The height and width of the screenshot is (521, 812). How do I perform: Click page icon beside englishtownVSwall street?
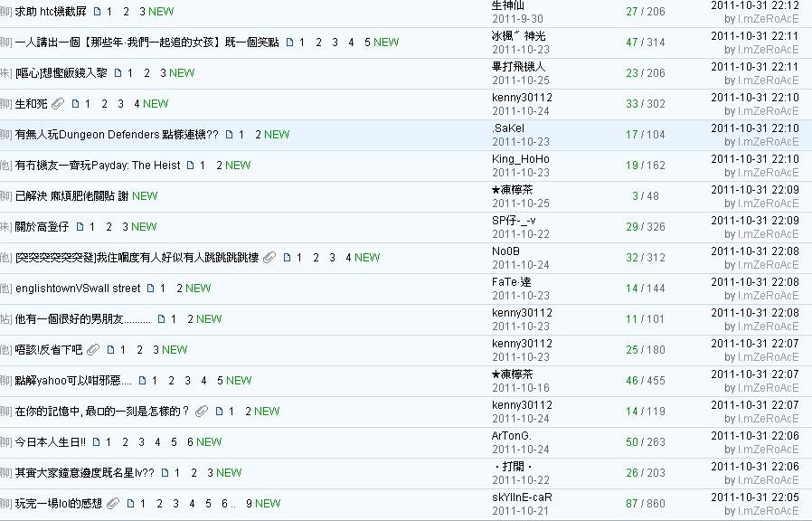click(x=151, y=289)
